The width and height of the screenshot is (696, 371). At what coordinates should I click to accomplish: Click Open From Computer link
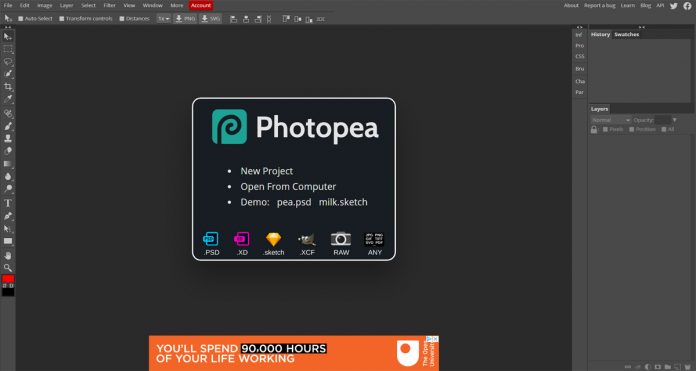(x=288, y=186)
